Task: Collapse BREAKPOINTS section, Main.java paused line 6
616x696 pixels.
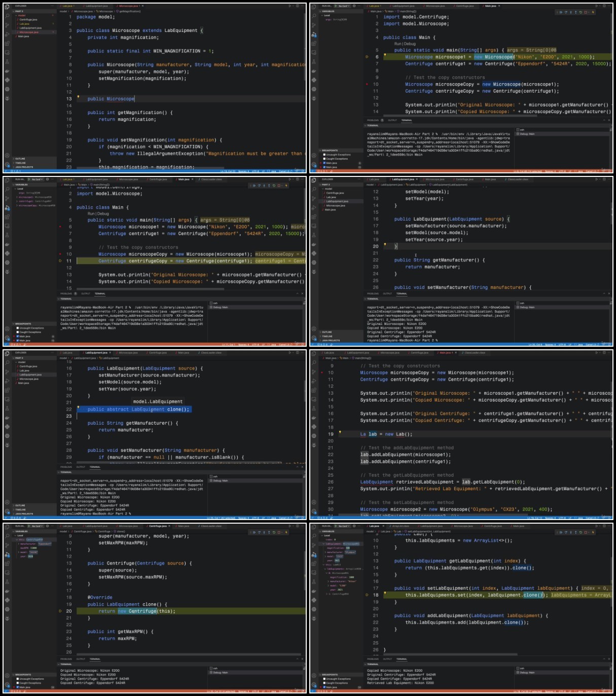Action: (x=340, y=151)
